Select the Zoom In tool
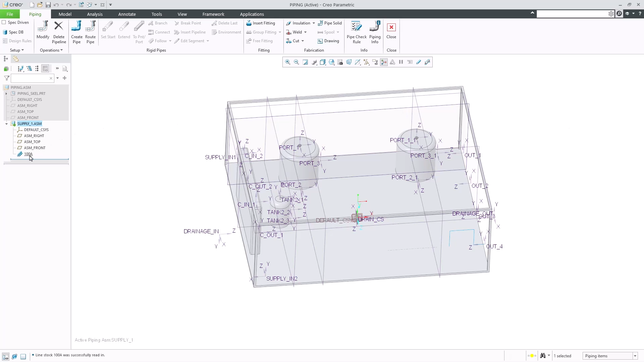644x362 pixels. 287,62
